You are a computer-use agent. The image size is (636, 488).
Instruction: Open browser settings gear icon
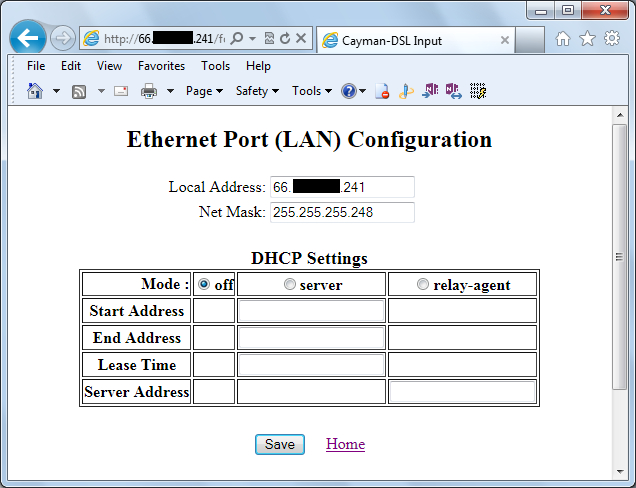[611, 39]
